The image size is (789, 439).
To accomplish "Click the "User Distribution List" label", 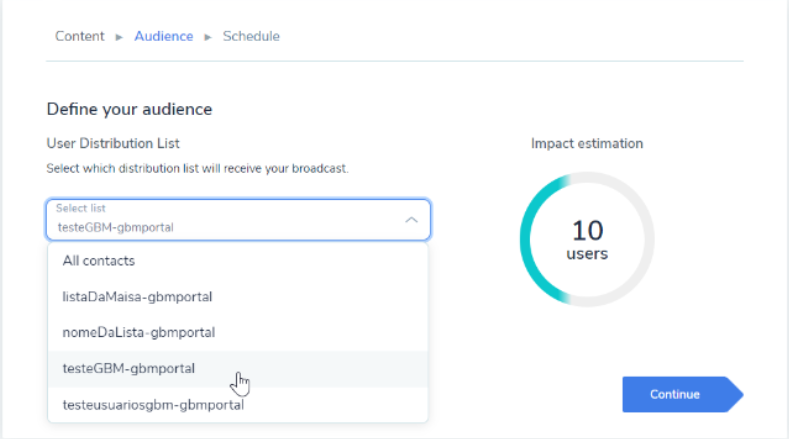I will point(113,144).
